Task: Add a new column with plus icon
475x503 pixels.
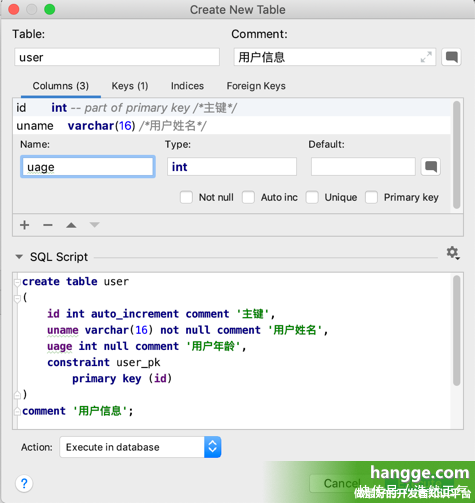Action: (x=24, y=225)
